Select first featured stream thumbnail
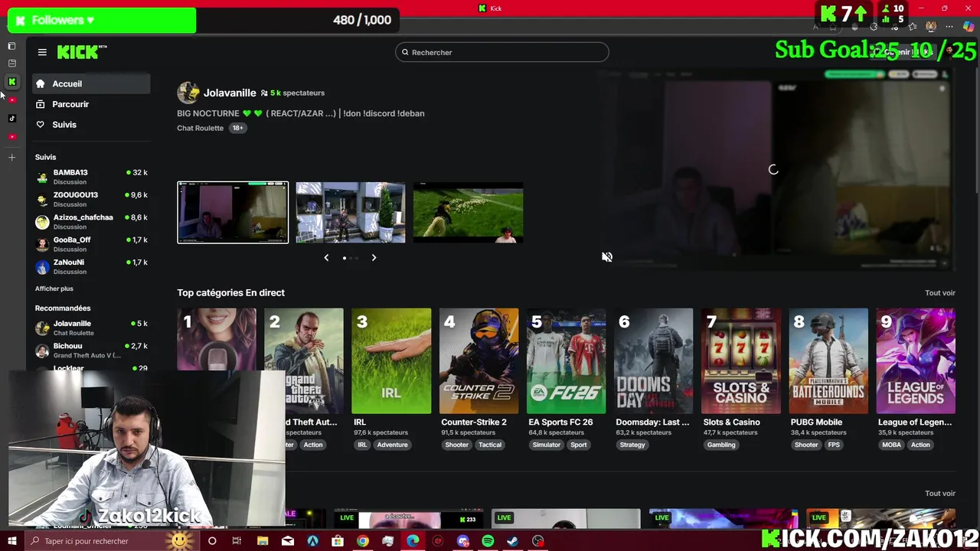The height and width of the screenshot is (551, 980). click(x=233, y=212)
